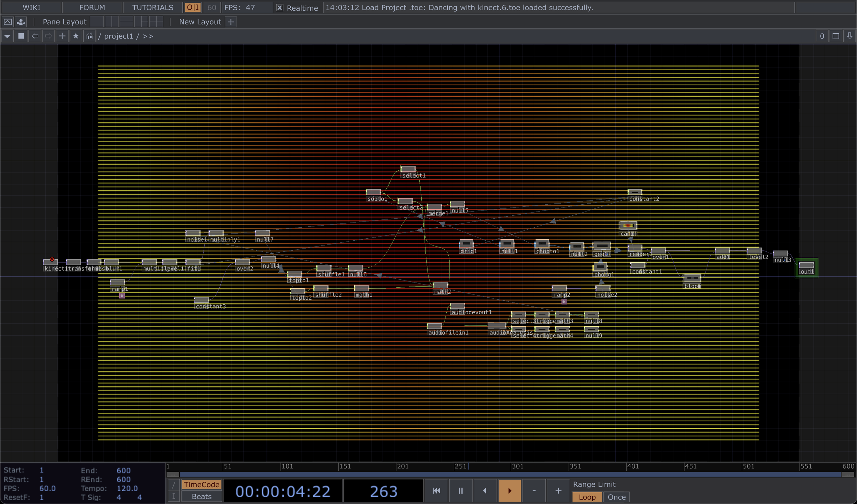Pause timeline playback
The height and width of the screenshot is (504, 857).
tap(461, 491)
